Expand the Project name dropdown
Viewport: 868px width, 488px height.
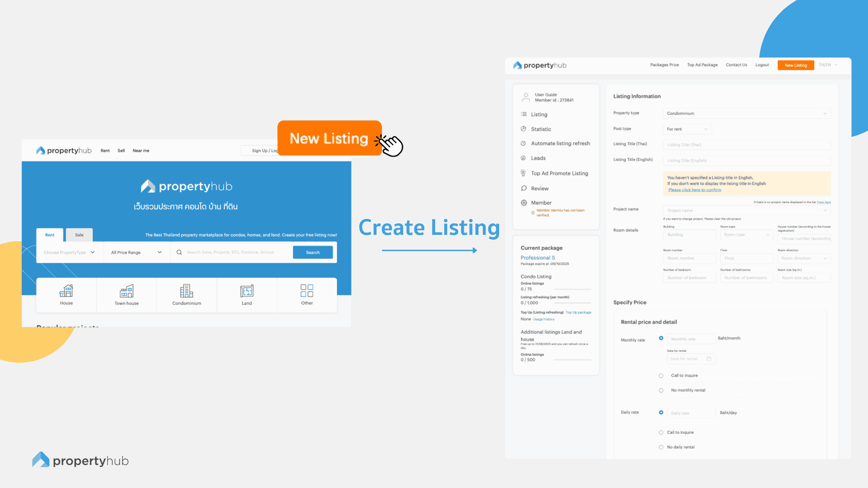pos(746,210)
